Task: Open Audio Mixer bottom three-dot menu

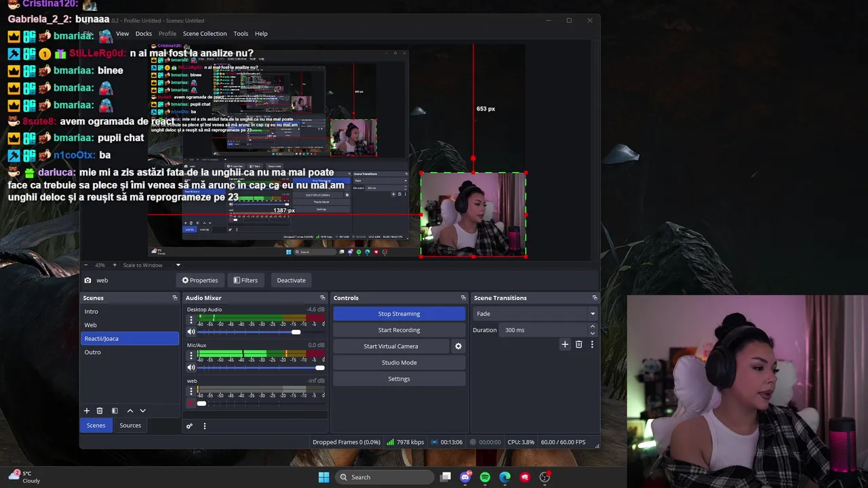Action: point(204,426)
